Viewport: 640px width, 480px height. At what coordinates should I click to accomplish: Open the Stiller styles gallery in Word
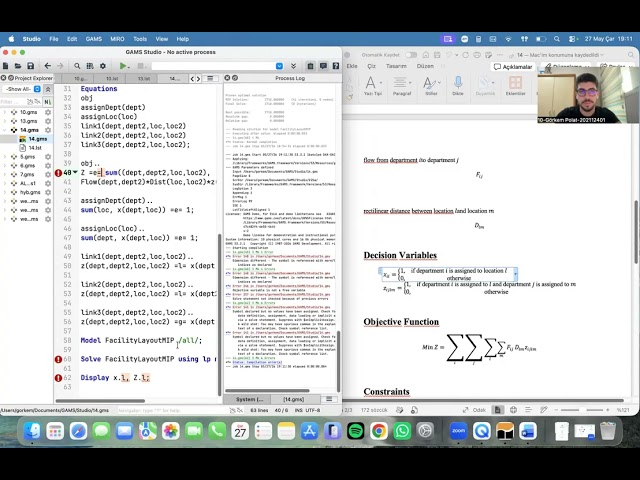coord(431,86)
